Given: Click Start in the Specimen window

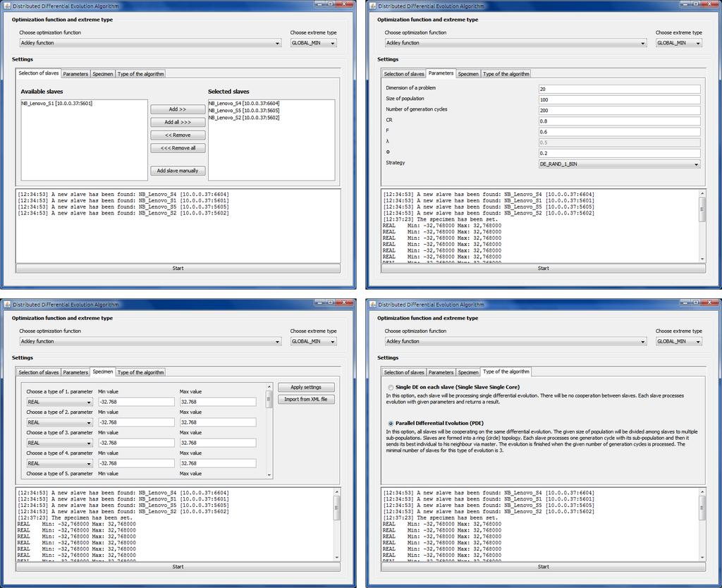Looking at the screenshot, I should [x=178, y=567].
